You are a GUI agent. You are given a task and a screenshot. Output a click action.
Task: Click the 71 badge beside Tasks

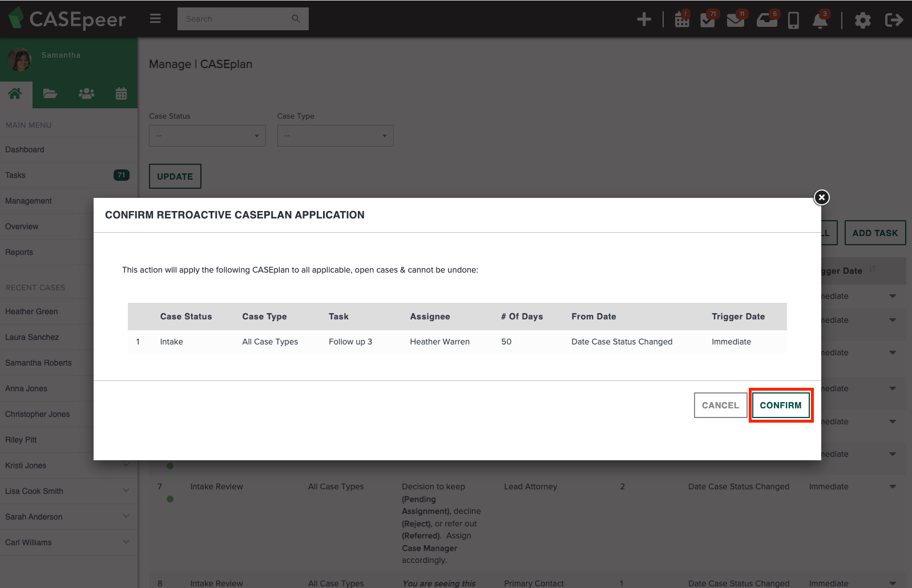pos(121,175)
